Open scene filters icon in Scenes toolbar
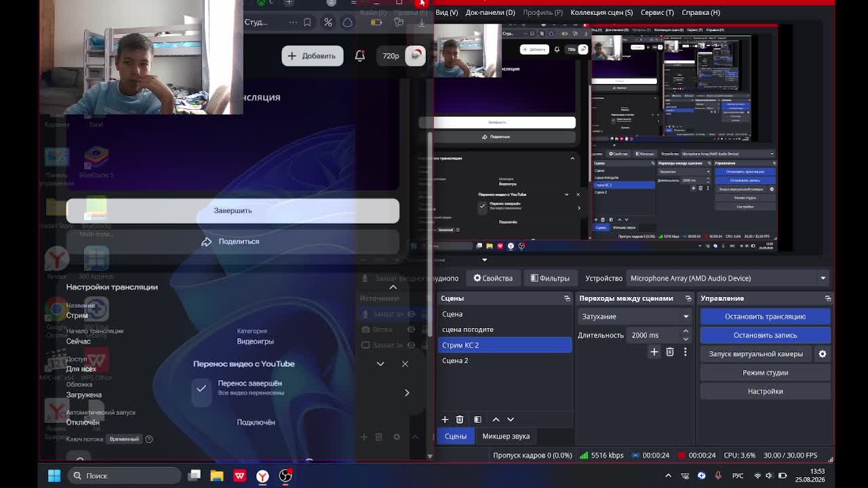Image resolution: width=868 pixels, height=488 pixels. (477, 420)
